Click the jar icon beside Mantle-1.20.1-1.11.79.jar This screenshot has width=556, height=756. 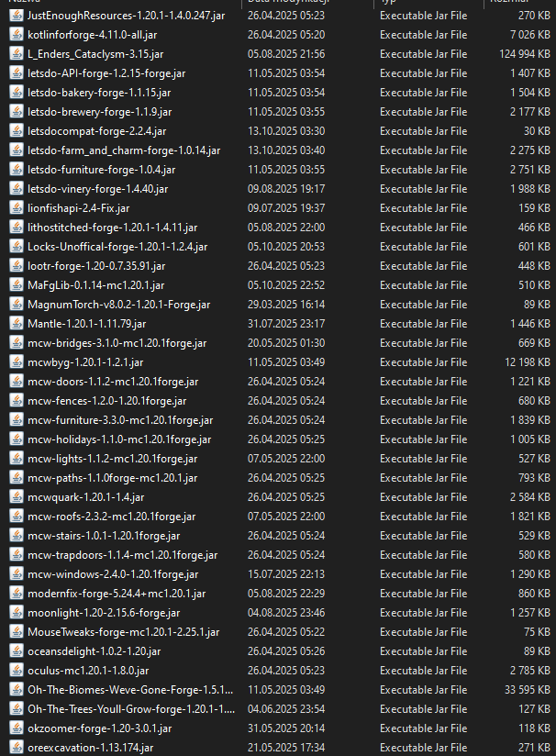click(17, 324)
